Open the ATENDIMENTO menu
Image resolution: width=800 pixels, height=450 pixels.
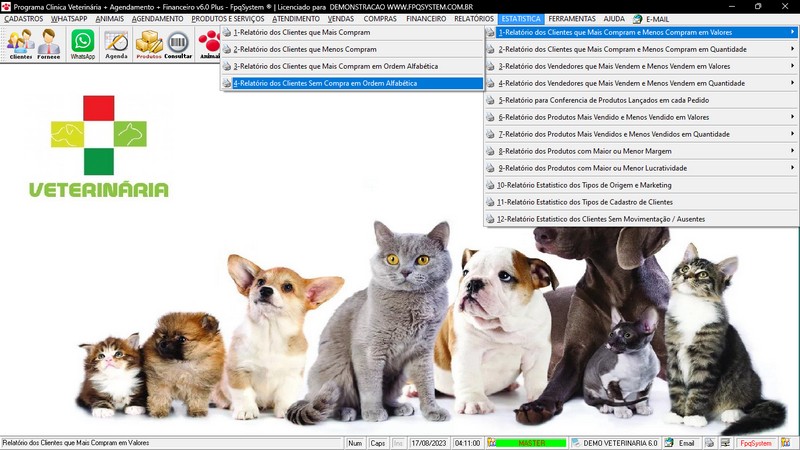[x=296, y=19]
